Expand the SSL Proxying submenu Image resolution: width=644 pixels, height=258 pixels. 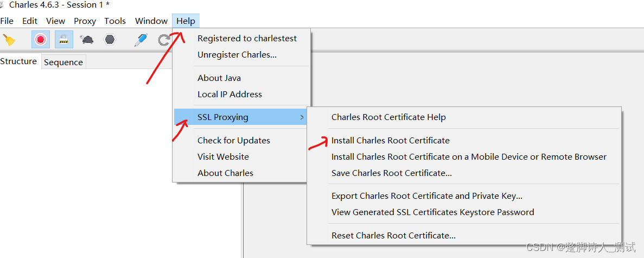[x=241, y=117]
